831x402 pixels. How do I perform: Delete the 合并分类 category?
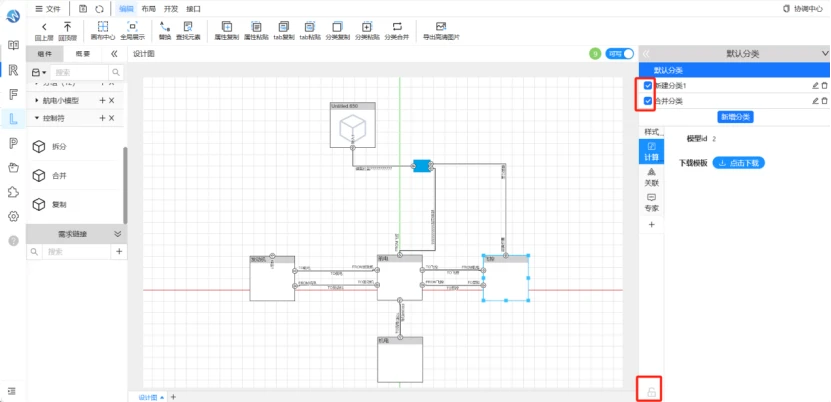pos(824,101)
